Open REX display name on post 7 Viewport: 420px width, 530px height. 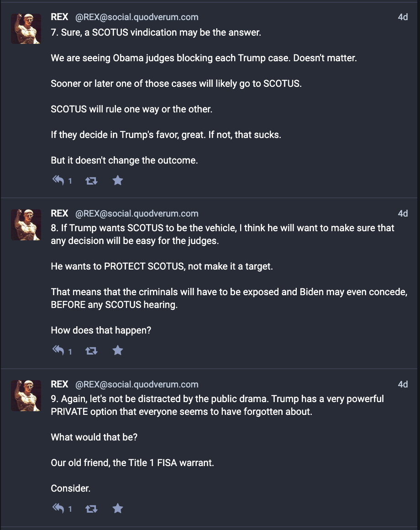(x=59, y=17)
